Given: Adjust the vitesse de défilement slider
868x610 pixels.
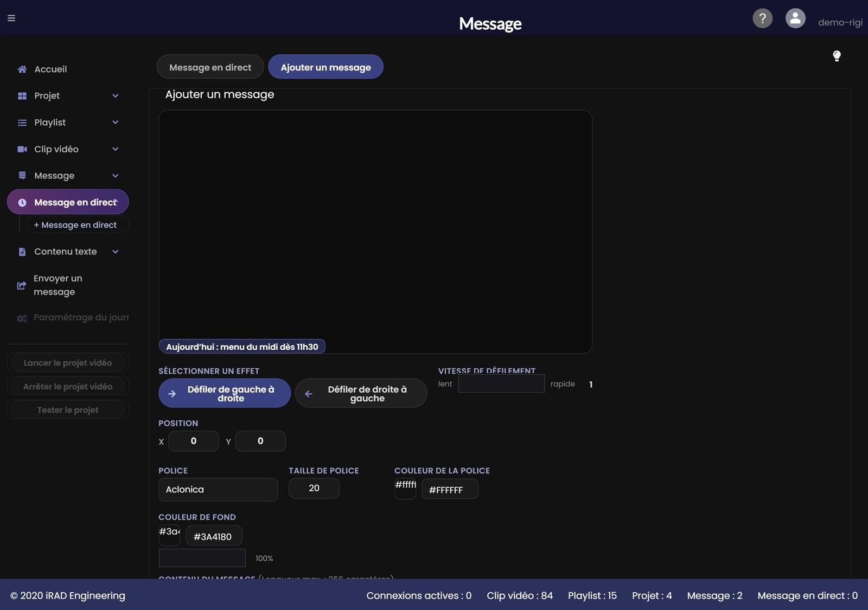Looking at the screenshot, I should pyautogui.click(x=501, y=383).
